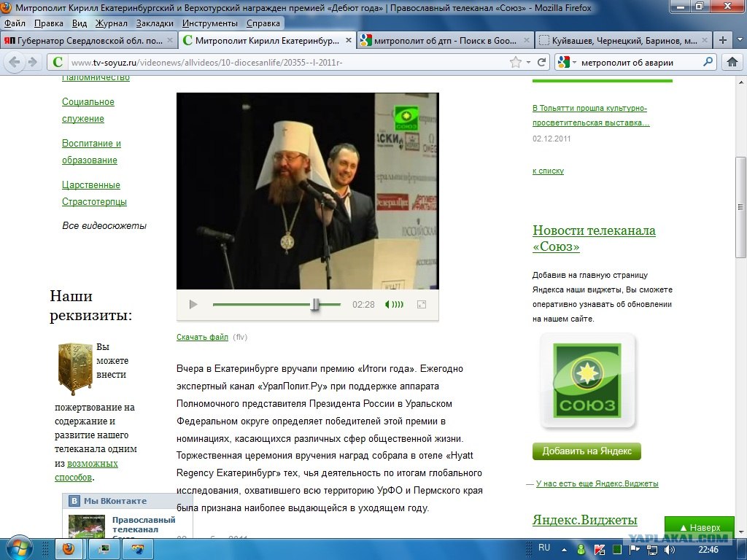Play the video with the play button
Screen dimensions: 747x560
[x=193, y=304]
